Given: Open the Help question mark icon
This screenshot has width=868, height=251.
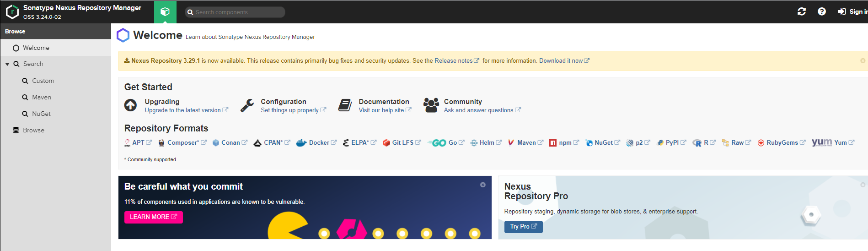Looking at the screenshot, I should [x=822, y=11].
